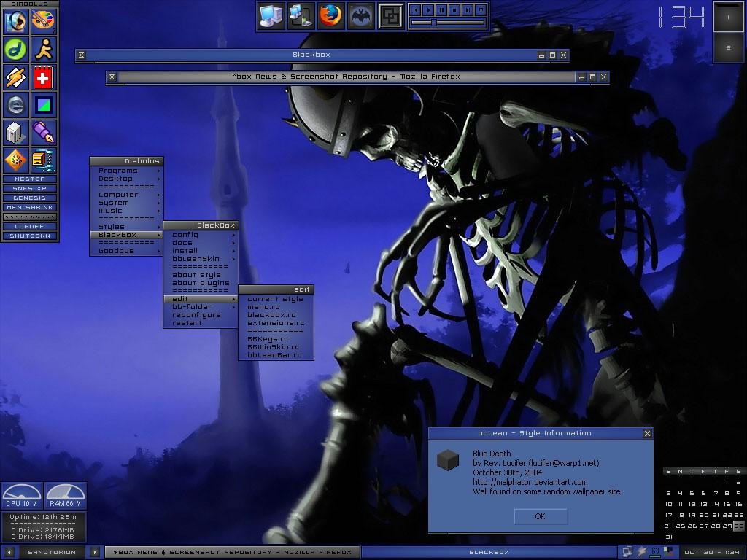Click previous workspace arrow beside SANCTORIUM
747x560 pixels.
(x=9, y=553)
